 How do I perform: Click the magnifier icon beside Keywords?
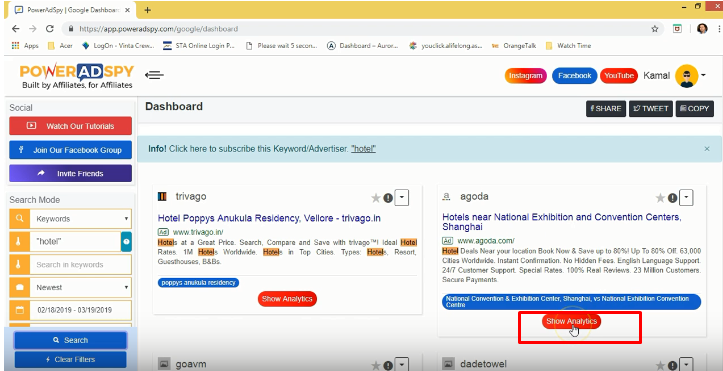19,219
